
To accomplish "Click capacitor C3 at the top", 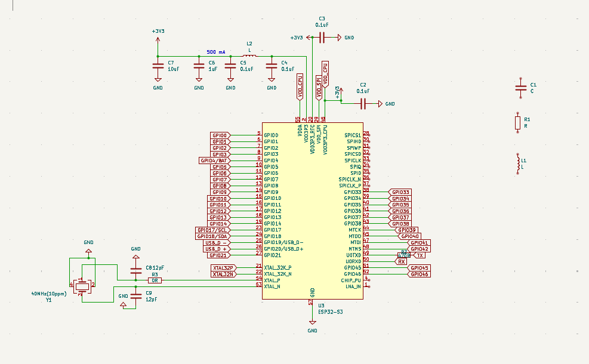I will click(320, 37).
